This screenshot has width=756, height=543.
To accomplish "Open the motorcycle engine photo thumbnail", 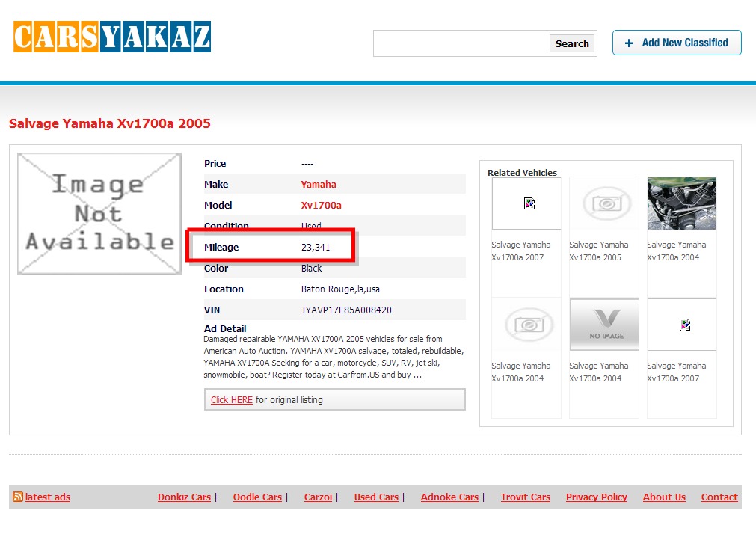I will (x=682, y=203).
